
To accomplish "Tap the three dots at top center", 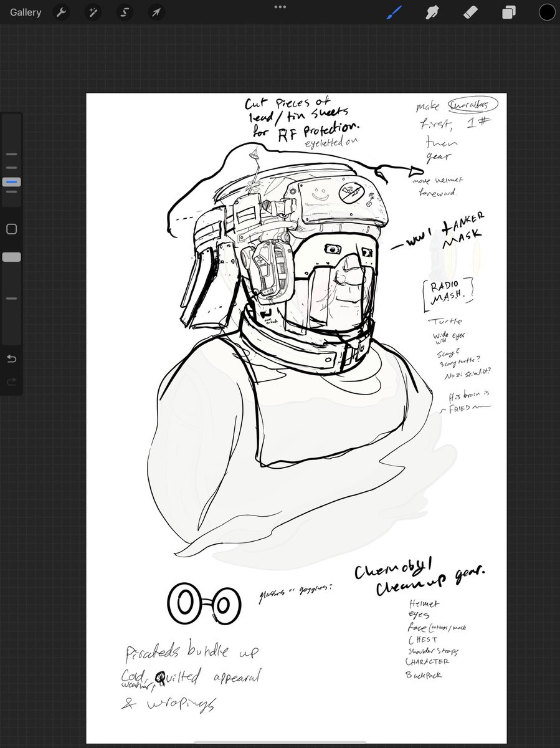I will pos(280,7).
